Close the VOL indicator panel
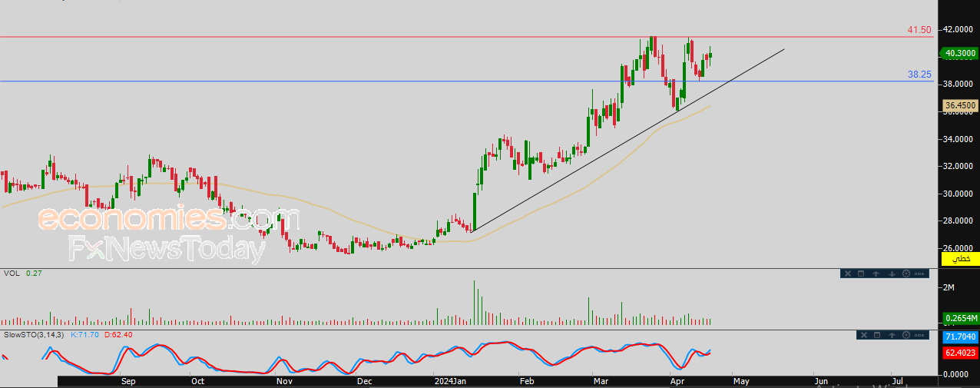This screenshot has height=388, width=980. tap(848, 274)
